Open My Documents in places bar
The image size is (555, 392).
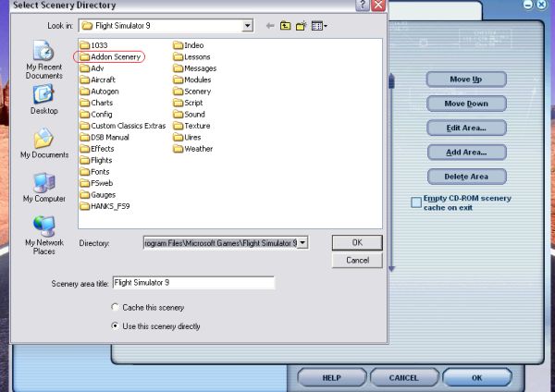pos(43,144)
